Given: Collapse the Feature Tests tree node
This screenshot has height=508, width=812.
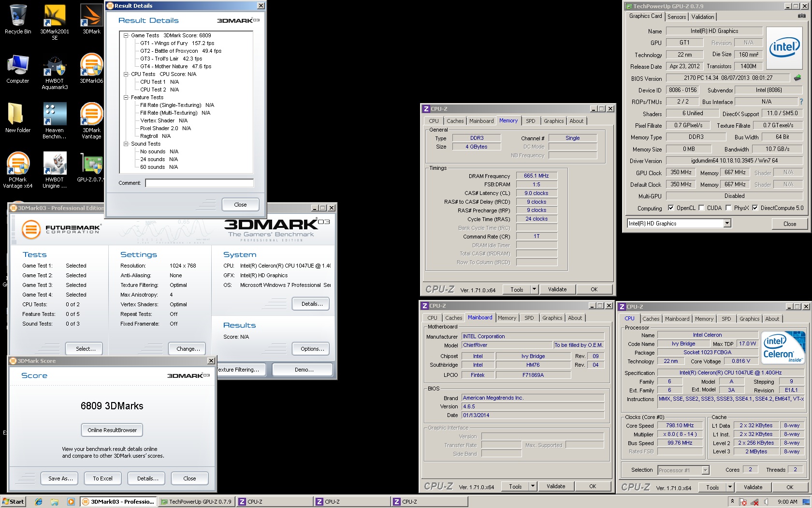Looking at the screenshot, I should click(126, 97).
